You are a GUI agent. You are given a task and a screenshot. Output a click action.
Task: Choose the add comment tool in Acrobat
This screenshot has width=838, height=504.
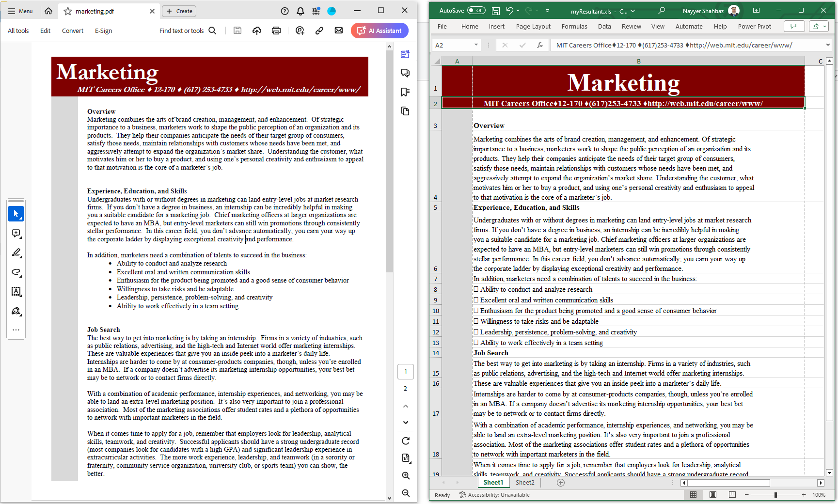click(16, 234)
